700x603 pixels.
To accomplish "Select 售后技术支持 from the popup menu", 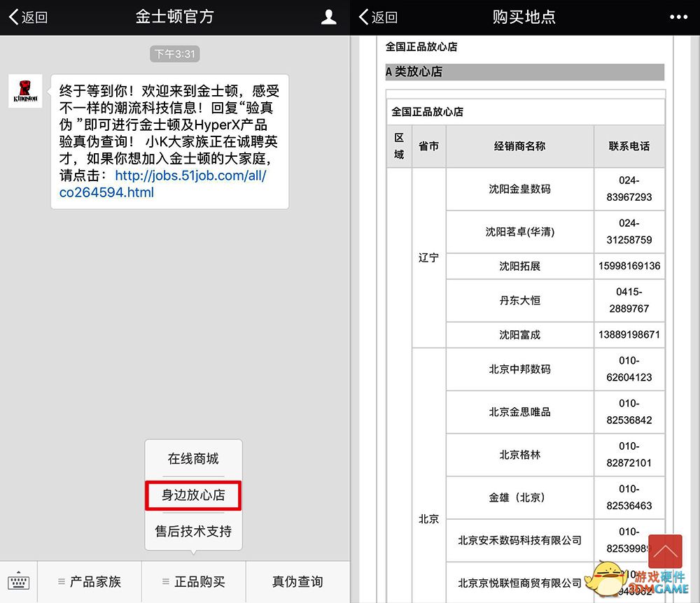I will tap(193, 531).
